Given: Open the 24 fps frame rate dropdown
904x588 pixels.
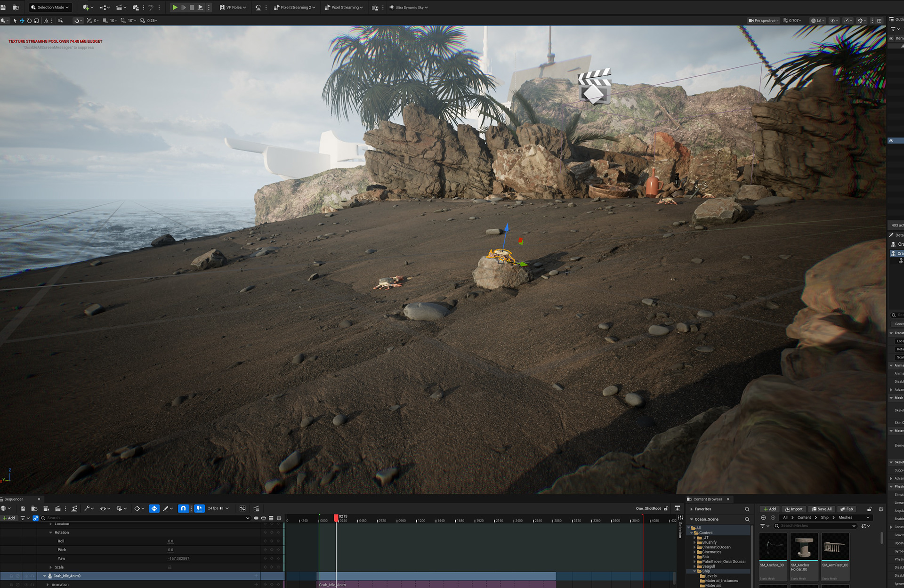Looking at the screenshot, I should point(218,508).
